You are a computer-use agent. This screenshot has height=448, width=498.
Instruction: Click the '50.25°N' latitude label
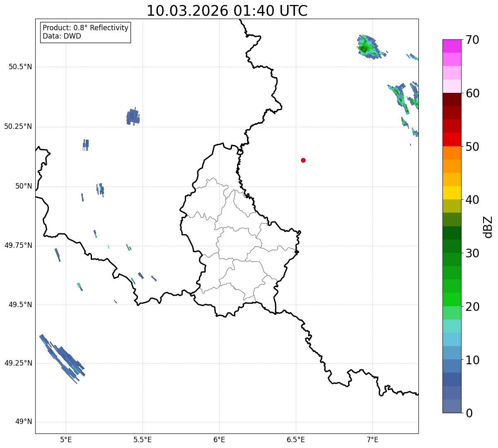point(18,126)
